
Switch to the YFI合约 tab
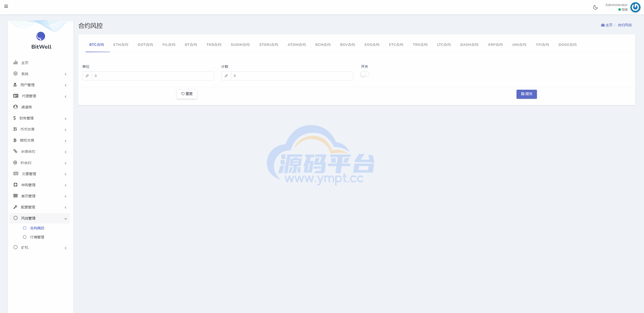pyautogui.click(x=542, y=45)
